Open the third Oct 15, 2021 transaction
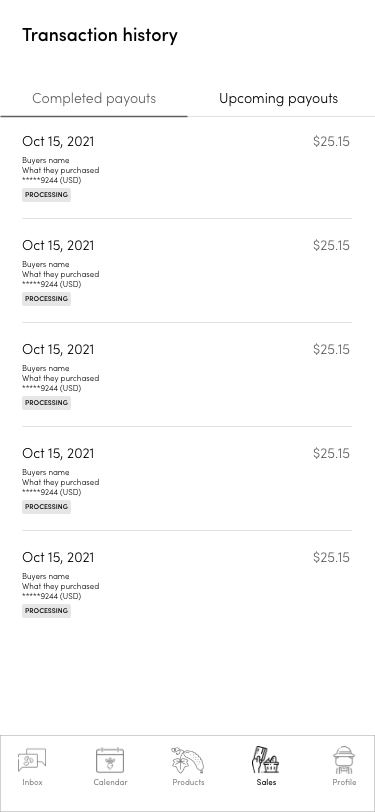Image resolution: width=375 pixels, height=812 pixels. (x=187, y=375)
